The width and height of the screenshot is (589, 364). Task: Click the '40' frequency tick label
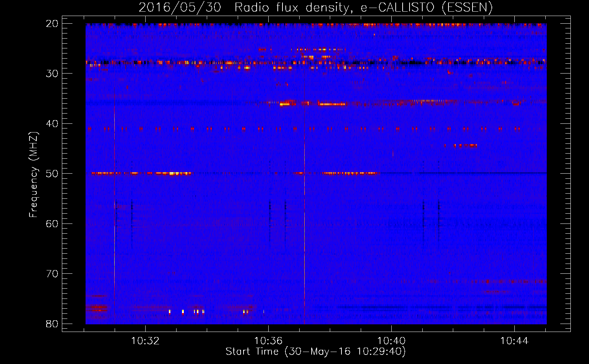pyautogui.click(x=52, y=124)
